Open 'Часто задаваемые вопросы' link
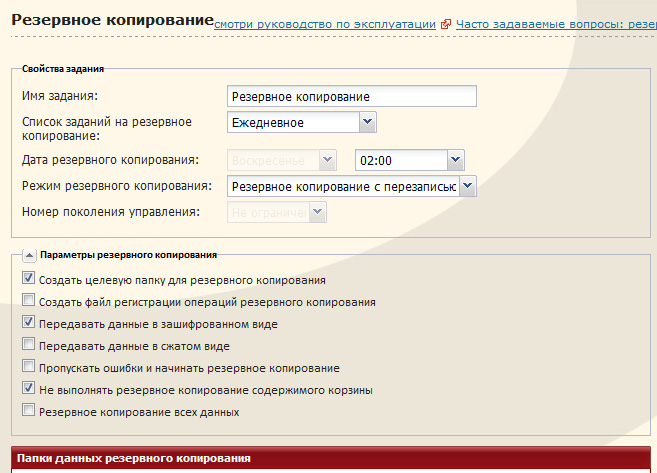657x473 pixels. [x=555, y=23]
